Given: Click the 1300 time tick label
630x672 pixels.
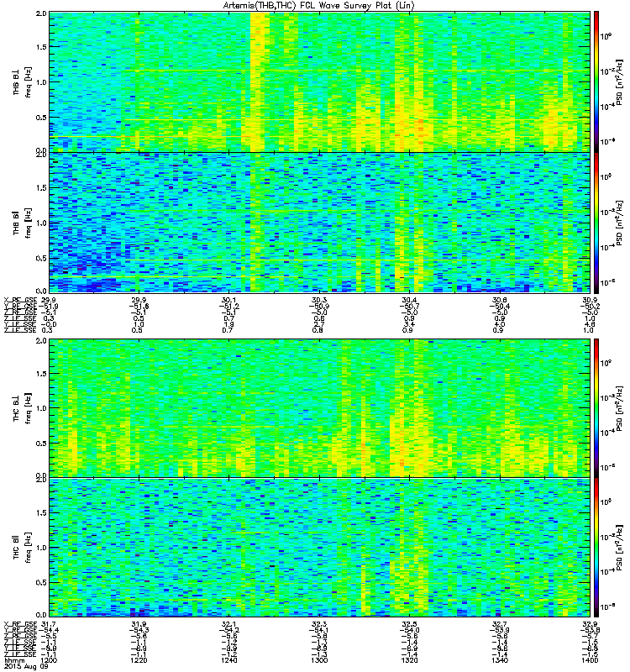Looking at the screenshot, I should click(x=319, y=660).
